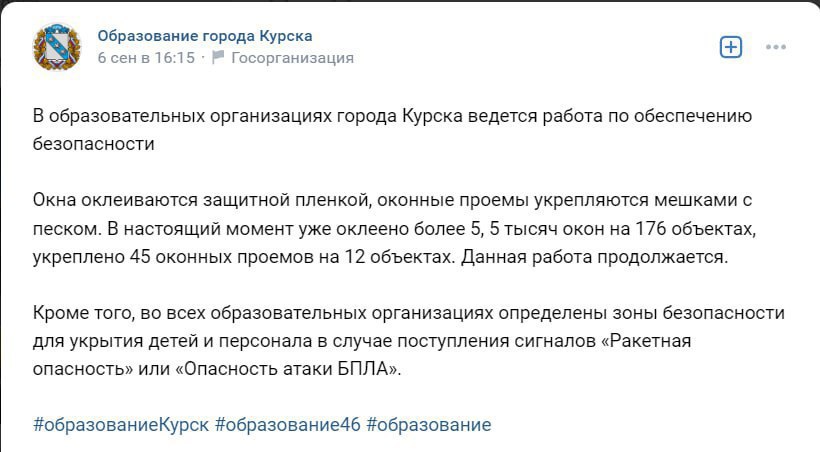Click the flag icon beside Госорганизация
820x452 pixels.
(x=218, y=56)
